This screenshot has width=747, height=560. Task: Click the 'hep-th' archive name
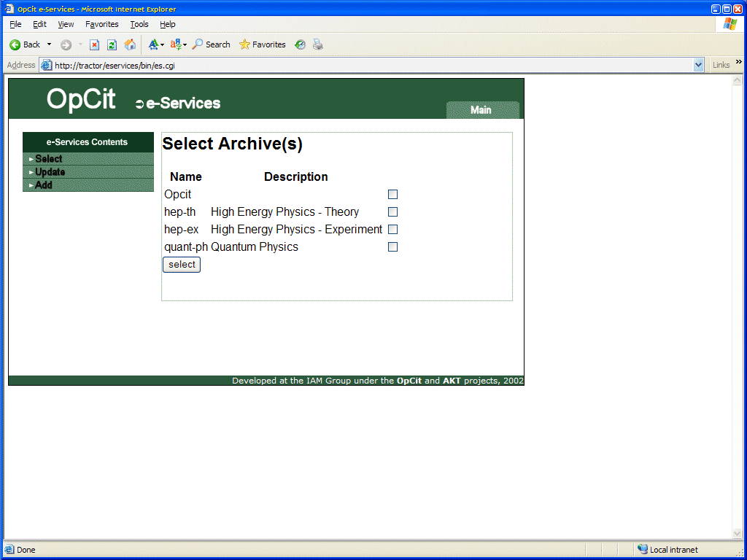(x=179, y=212)
